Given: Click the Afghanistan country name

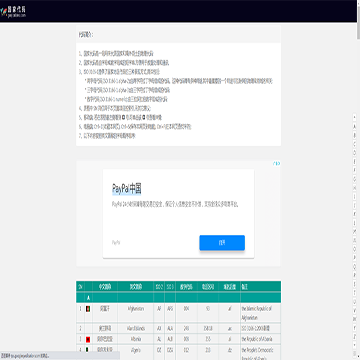Looking at the screenshot, I should 136,309.
